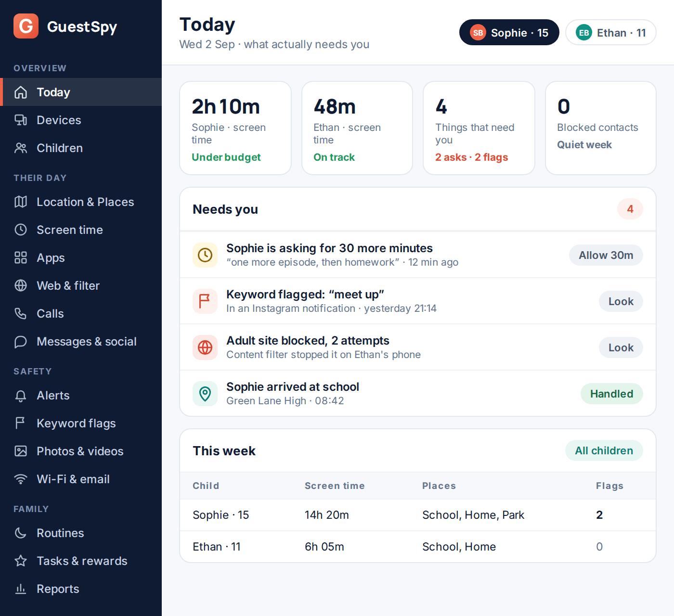
Task: Click the "Green Lane High · 08:42" text
Action: (285, 401)
